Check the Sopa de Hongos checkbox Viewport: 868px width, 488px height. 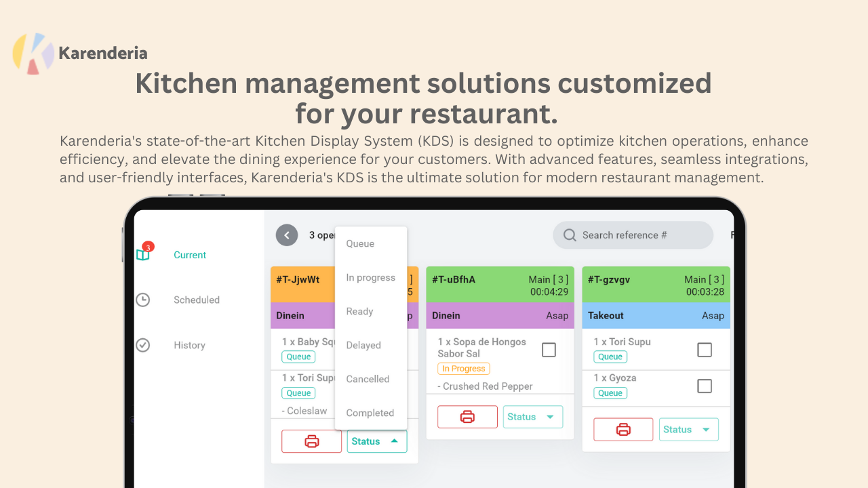click(x=549, y=350)
